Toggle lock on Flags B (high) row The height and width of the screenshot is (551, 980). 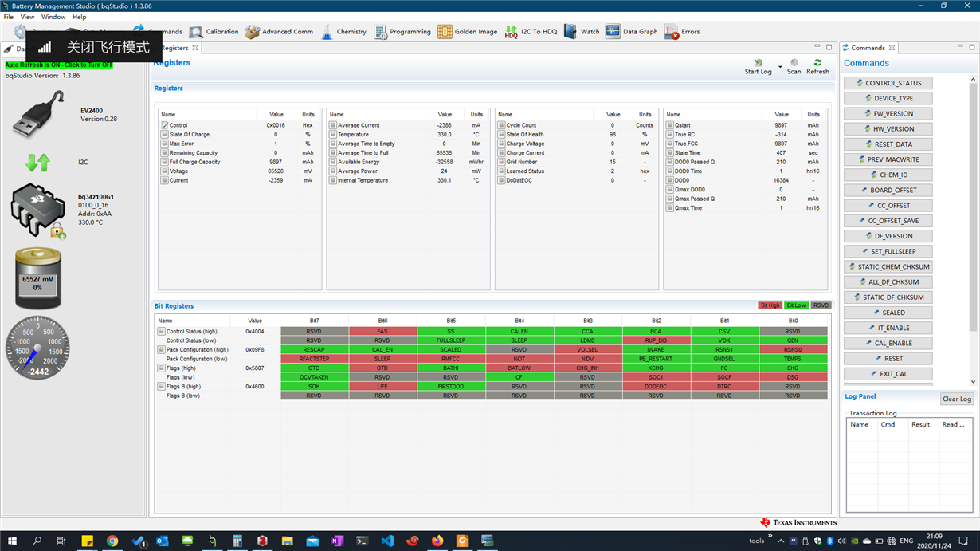click(x=161, y=387)
